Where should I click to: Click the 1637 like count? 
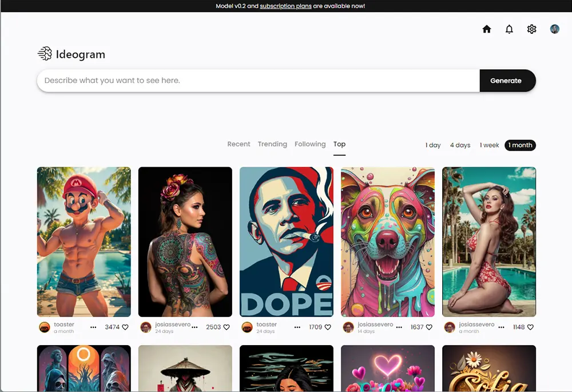[x=417, y=327]
